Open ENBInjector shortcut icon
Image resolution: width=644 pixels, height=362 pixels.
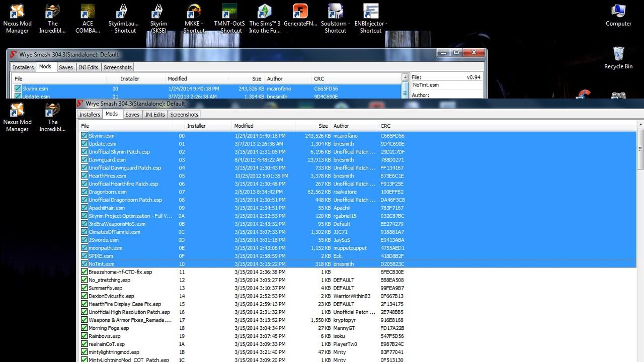point(371,18)
